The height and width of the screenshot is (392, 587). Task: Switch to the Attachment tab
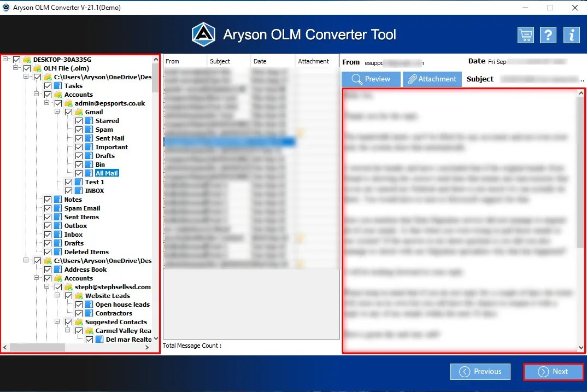tap(432, 79)
